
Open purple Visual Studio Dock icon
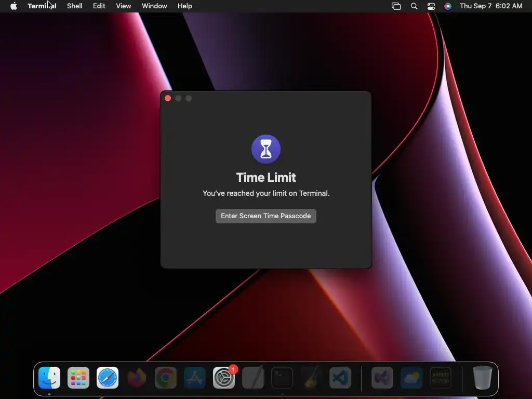382,378
